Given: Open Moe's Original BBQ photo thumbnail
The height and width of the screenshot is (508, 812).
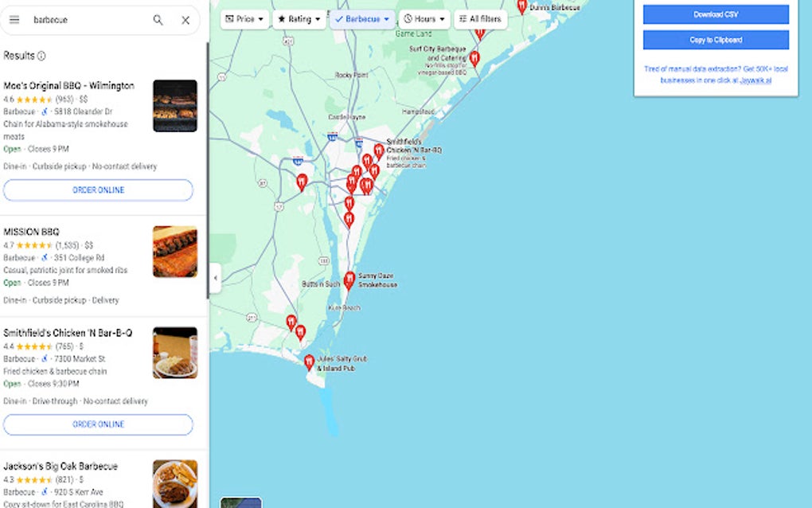Looking at the screenshot, I should tap(175, 106).
